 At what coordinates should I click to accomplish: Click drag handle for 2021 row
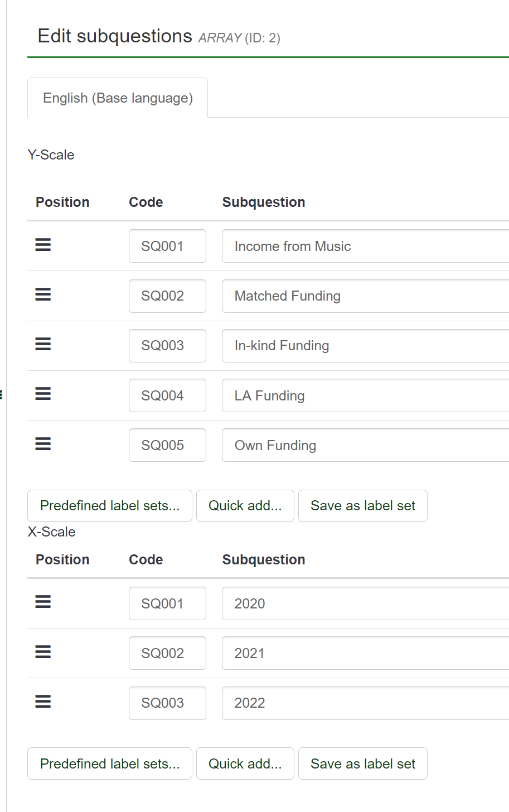tap(43, 652)
